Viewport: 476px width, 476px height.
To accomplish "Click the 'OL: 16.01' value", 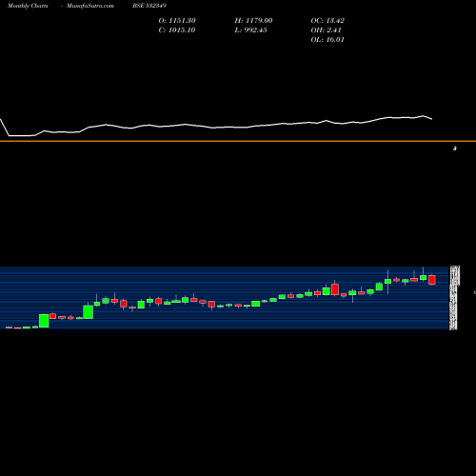I will [x=327, y=40].
